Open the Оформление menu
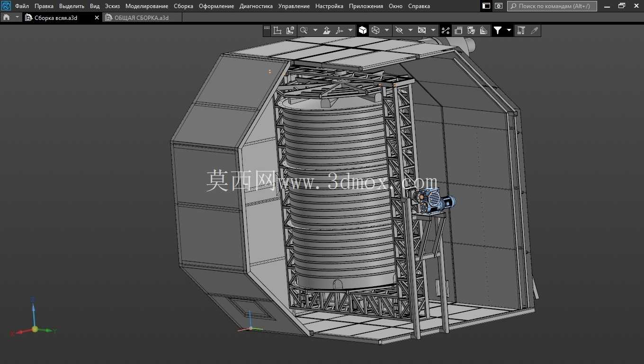644x364 pixels. tap(216, 6)
